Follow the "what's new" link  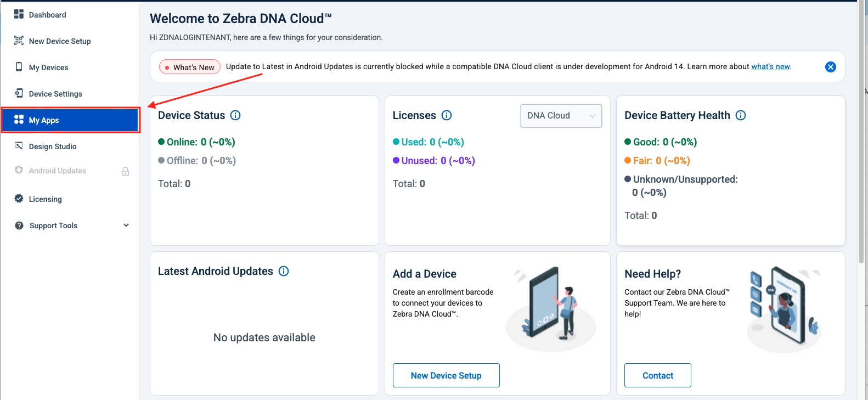[770, 66]
